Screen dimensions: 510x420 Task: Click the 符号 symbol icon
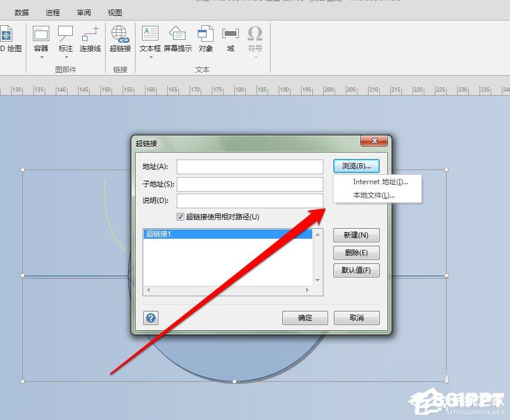tap(255, 39)
